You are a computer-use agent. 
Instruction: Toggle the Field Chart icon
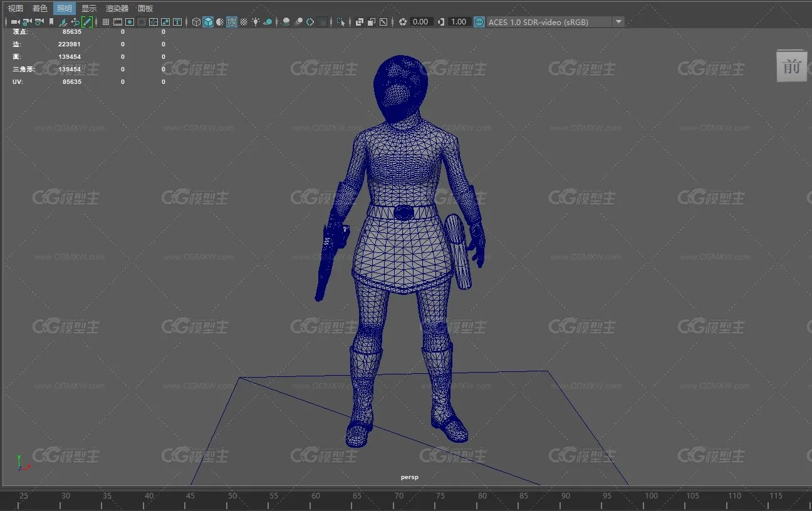point(154,22)
